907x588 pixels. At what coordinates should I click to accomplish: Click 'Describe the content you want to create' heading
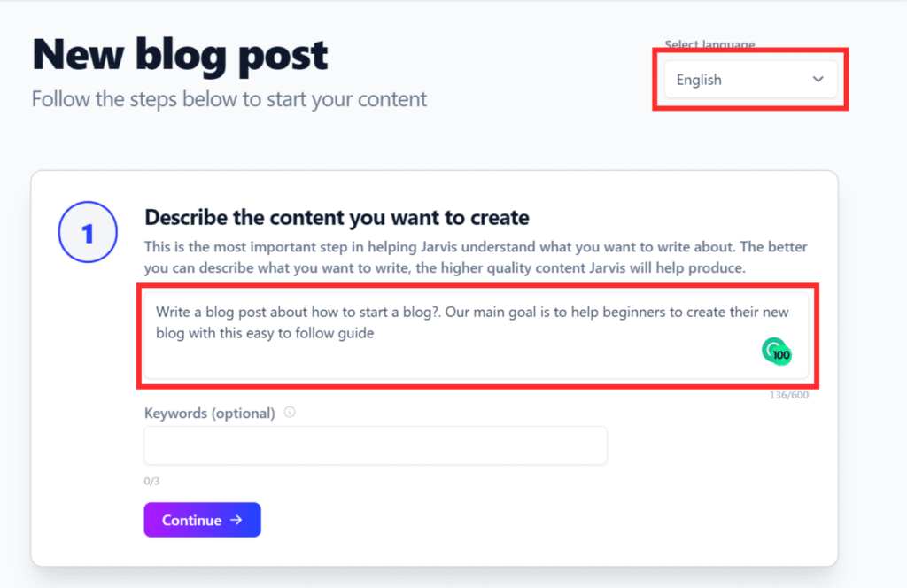tap(337, 217)
